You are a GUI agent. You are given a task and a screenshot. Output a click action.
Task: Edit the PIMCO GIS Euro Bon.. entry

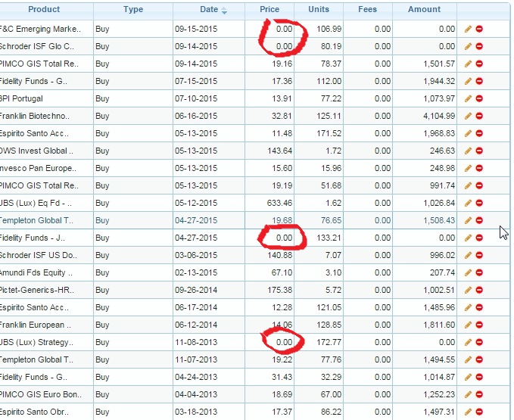tap(469, 394)
